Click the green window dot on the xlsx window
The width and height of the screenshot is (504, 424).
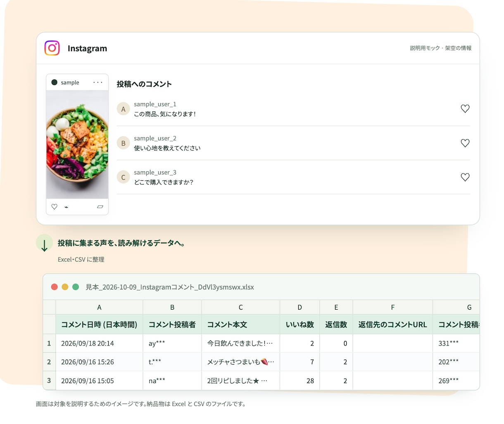[x=76, y=287]
